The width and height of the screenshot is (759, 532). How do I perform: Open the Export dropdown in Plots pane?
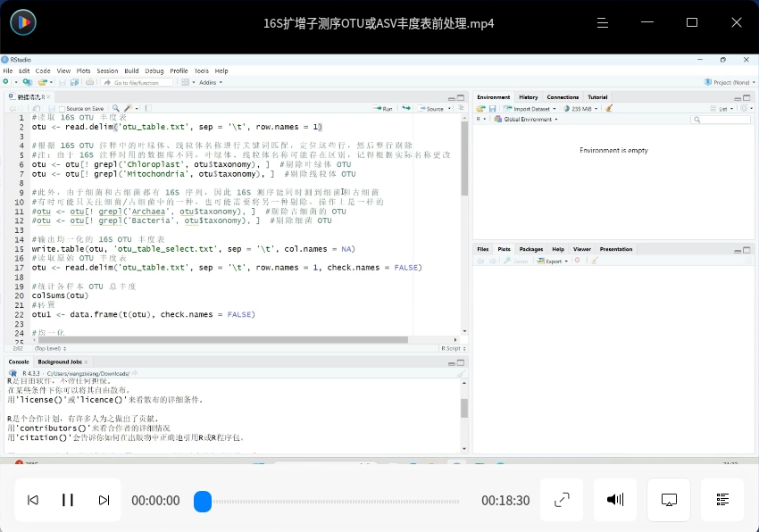(553, 261)
